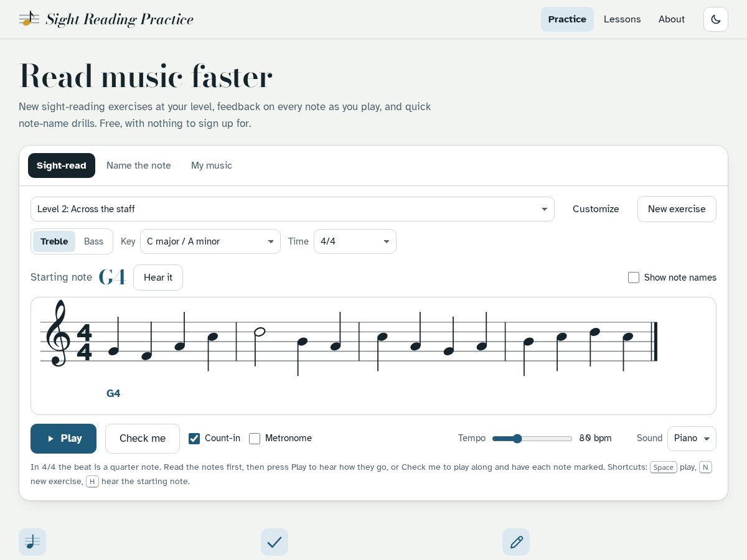Image resolution: width=747 pixels, height=560 pixels.
Task: Open the My music tab
Action: (x=212, y=166)
